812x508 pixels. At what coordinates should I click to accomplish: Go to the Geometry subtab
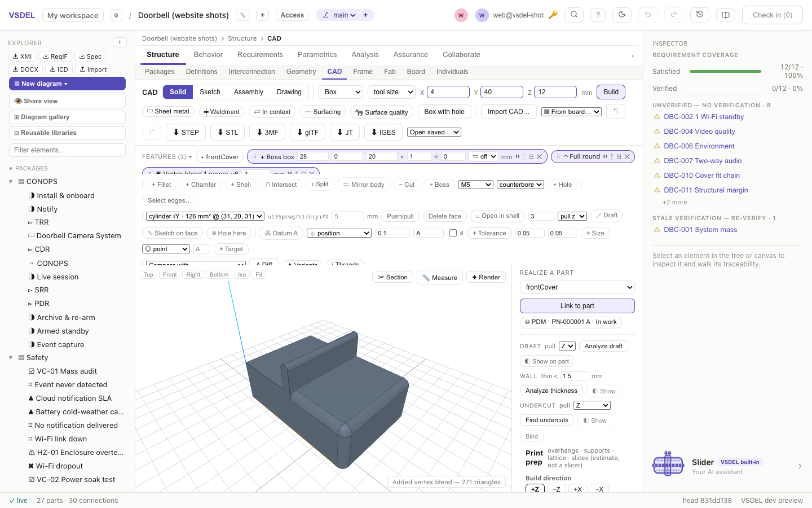point(301,72)
